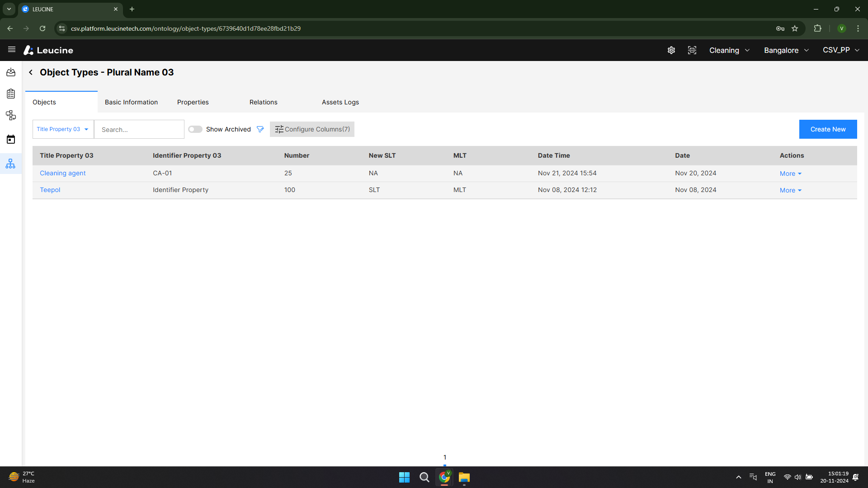Expand the Cleaning module dropdown
This screenshot has width=868, height=488.
pyautogui.click(x=729, y=50)
